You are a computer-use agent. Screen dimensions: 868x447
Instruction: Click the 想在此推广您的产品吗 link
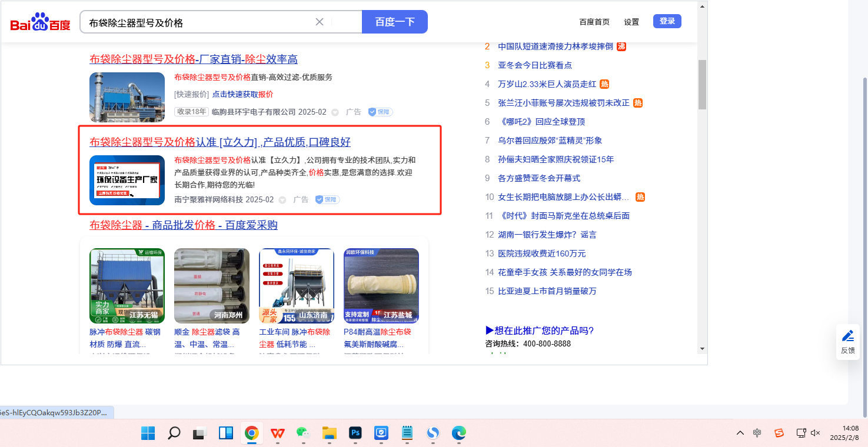point(540,331)
